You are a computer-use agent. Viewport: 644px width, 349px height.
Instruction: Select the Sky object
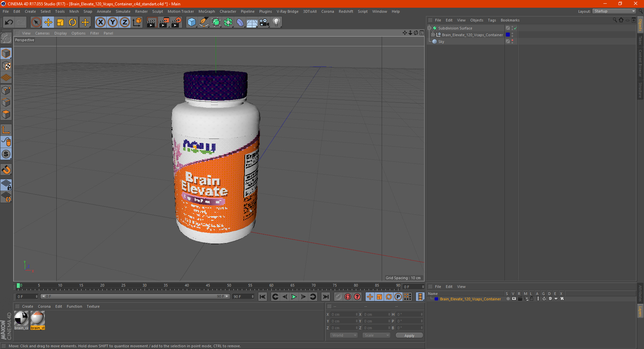click(441, 42)
